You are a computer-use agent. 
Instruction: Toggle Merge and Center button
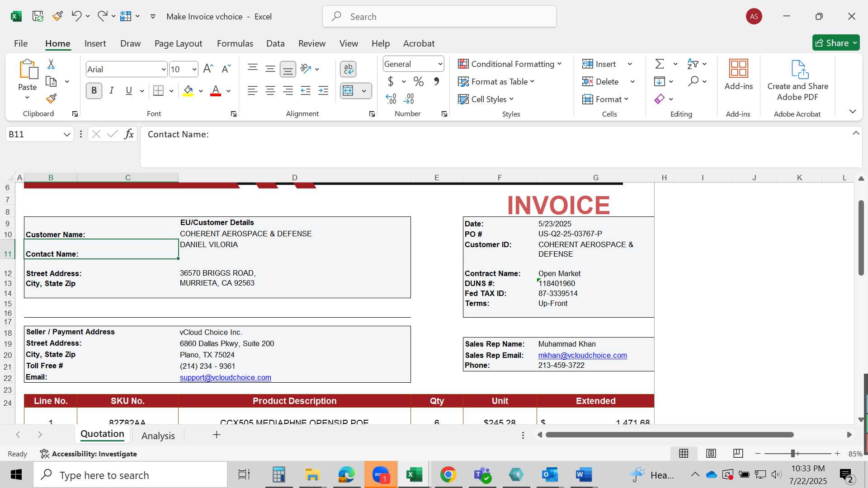(x=348, y=91)
